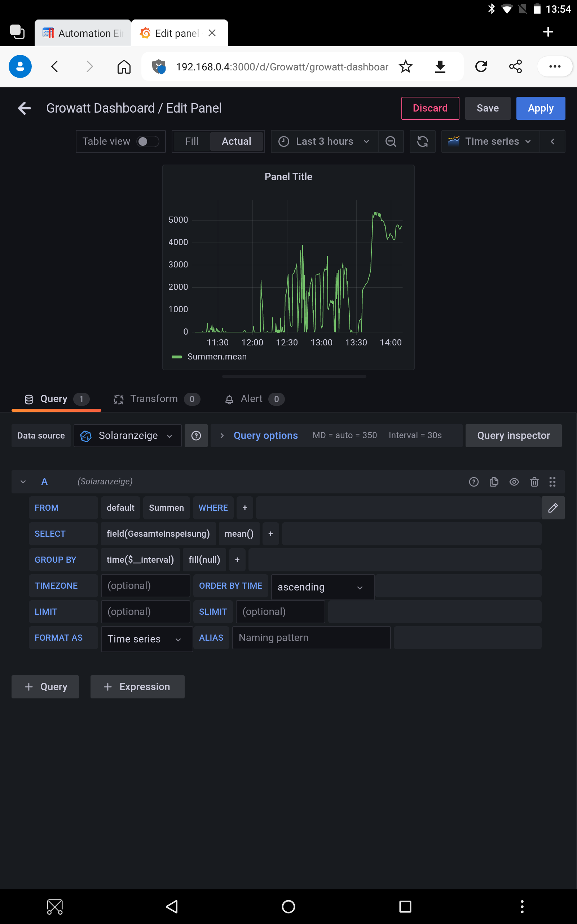Click the ALIAS Naming pattern input field

(x=311, y=638)
